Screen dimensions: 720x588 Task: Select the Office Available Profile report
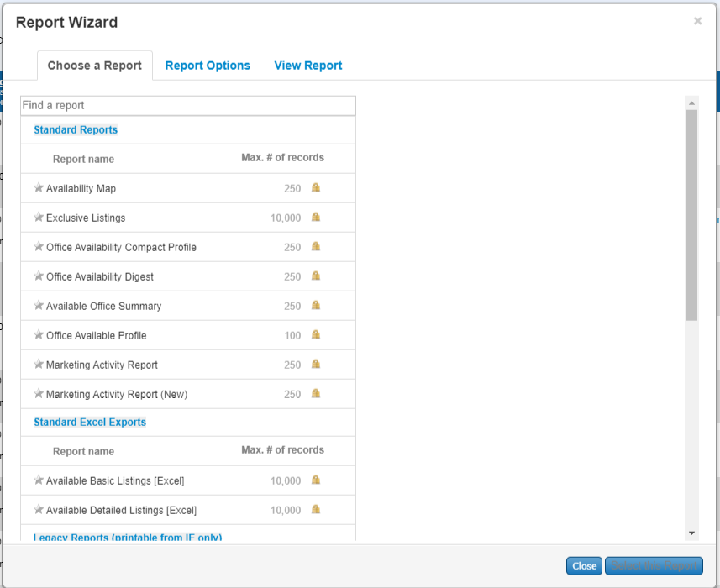(97, 335)
